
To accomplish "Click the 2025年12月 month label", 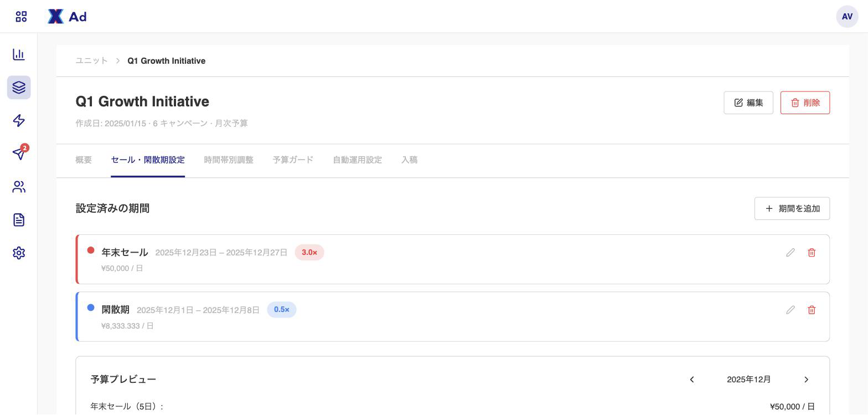I will 749,380.
